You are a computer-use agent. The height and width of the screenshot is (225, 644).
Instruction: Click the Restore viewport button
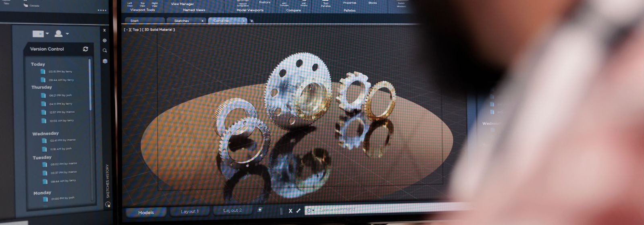point(265,2)
